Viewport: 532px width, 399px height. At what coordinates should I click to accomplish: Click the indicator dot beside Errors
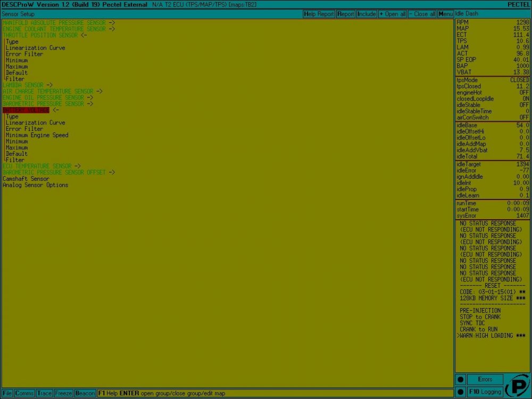460,380
